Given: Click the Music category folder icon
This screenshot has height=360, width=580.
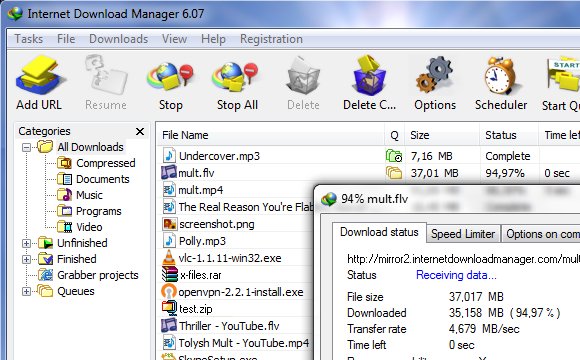Looking at the screenshot, I should [x=65, y=195].
